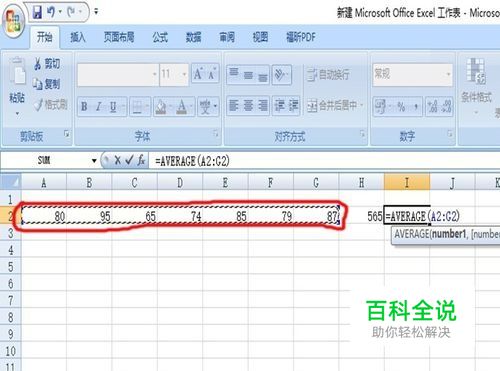Switch to 插入 Insert tab
The image size is (500, 371).
tap(78, 37)
